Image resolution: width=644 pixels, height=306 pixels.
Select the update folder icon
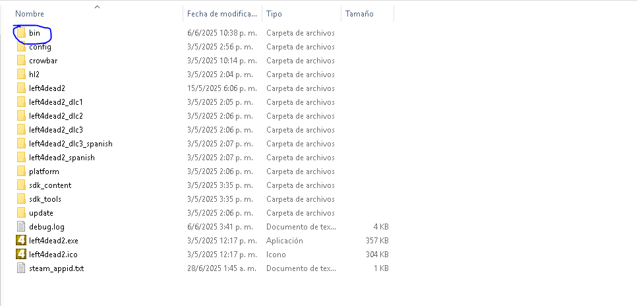coord(20,213)
